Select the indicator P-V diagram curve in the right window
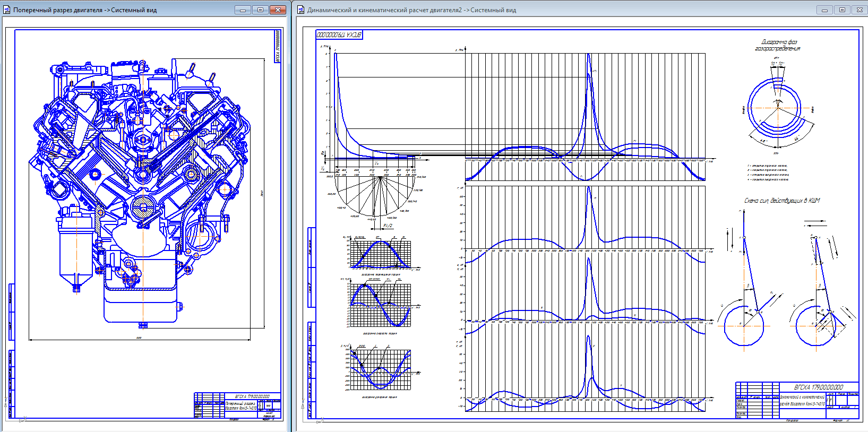Image resolution: width=868 pixels, height=432 pixels. pos(374,105)
